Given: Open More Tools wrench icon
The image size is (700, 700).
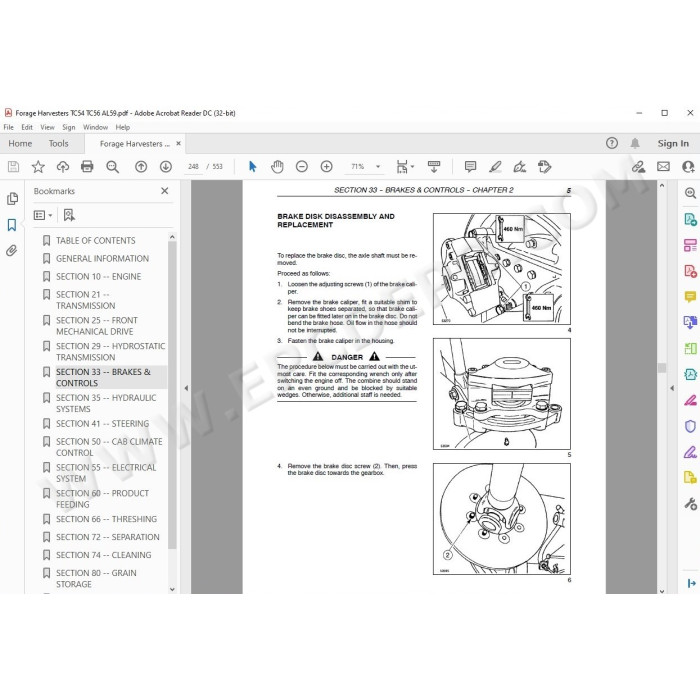Looking at the screenshot, I should click(690, 504).
